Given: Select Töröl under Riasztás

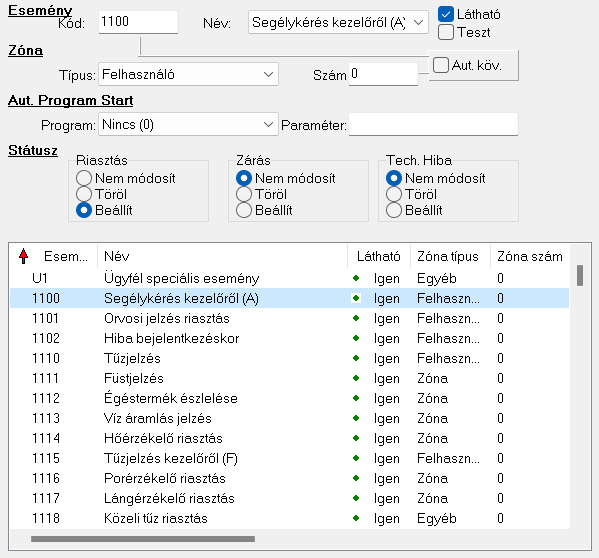Looking at the screenshot, I should click(x=84, y=194).
